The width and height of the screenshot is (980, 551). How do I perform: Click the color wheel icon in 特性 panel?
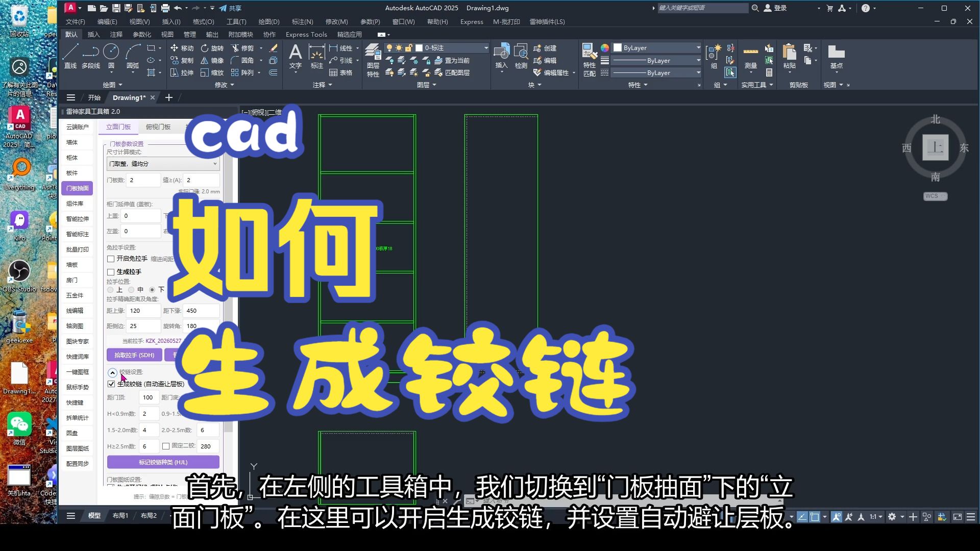pos(605,48)
